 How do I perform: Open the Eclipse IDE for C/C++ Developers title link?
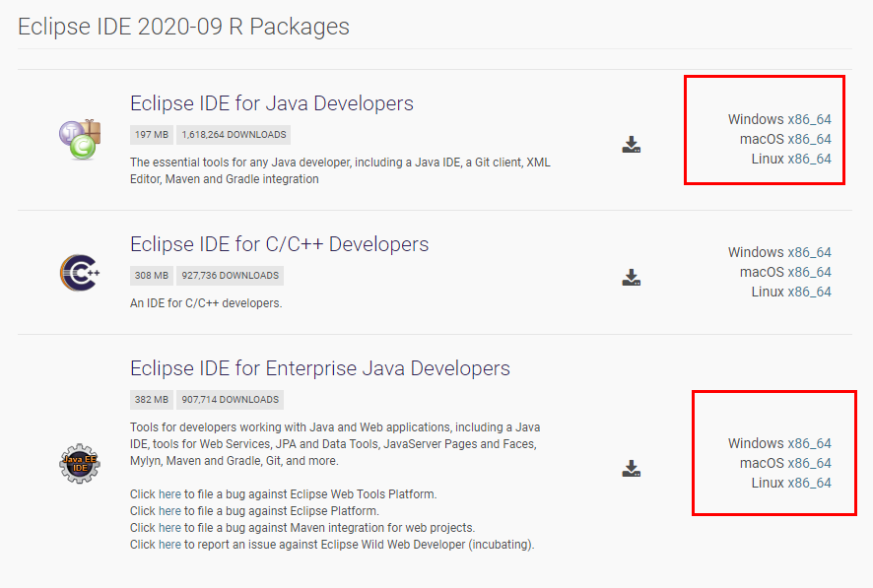(280, 244)
